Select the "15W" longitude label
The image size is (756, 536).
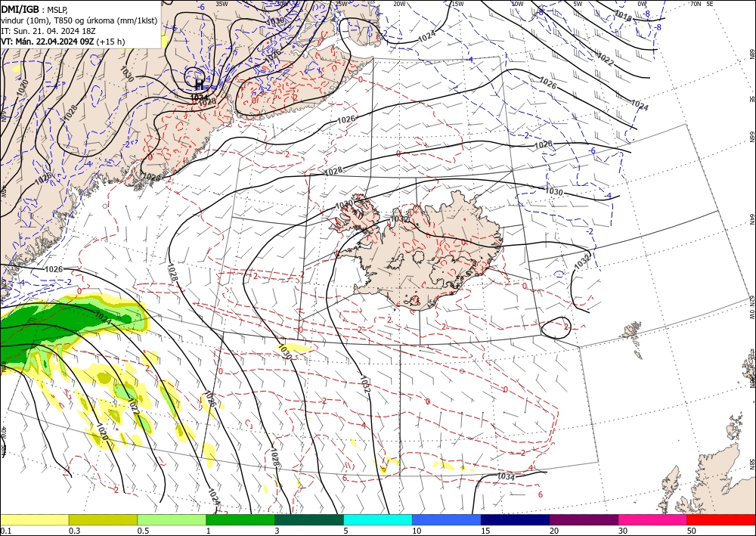[457, 4]
